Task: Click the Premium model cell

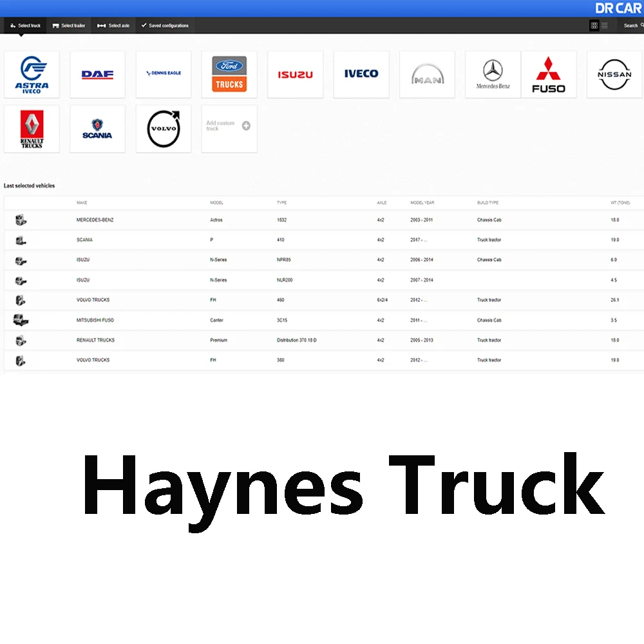Action: point(218,340)
